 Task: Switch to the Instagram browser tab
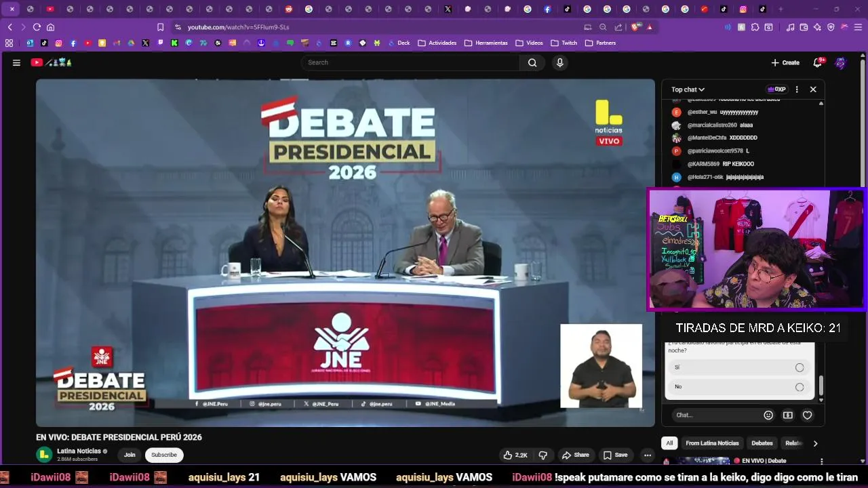743,9
